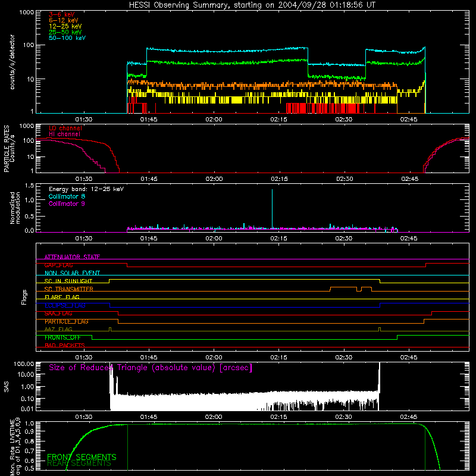This screenshot has width=476, height=476.
Task: Click the FRONTS_OFF flag label
Action: click(x=62, y=337)
